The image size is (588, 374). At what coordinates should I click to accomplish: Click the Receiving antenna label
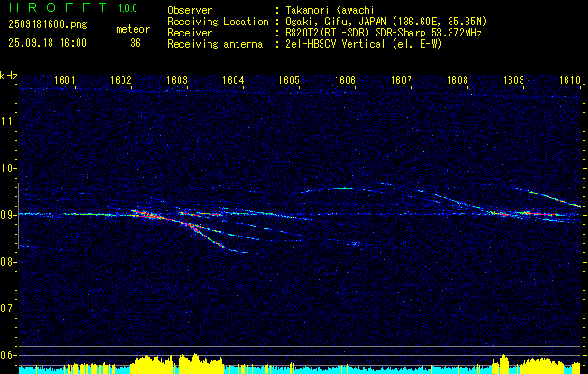tap(215, 44)
